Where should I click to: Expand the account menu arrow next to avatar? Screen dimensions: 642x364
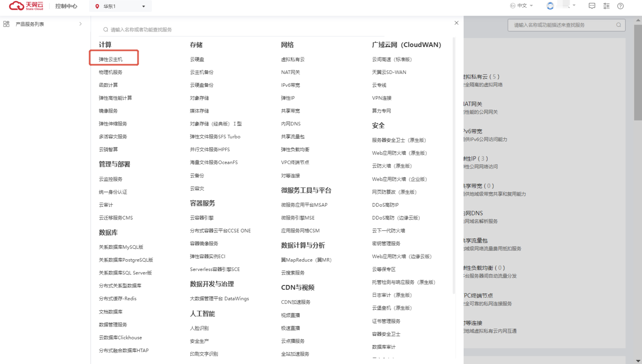tap(574, 6)
